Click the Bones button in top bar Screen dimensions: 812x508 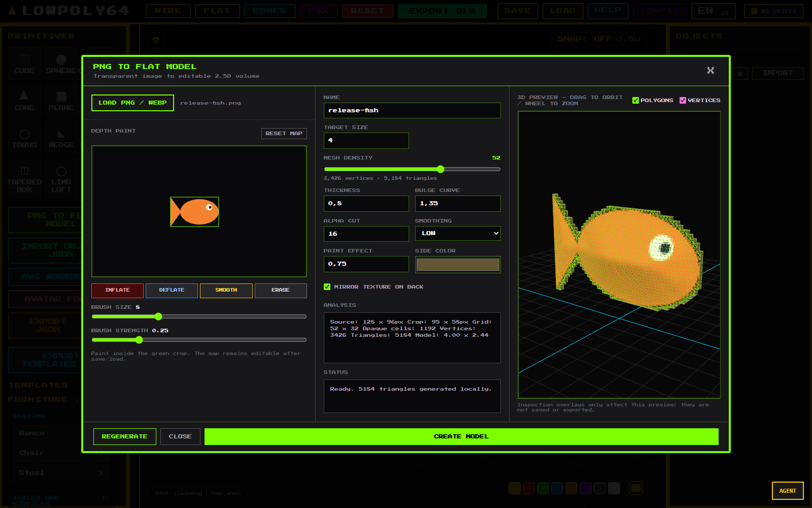click(269, 11)
